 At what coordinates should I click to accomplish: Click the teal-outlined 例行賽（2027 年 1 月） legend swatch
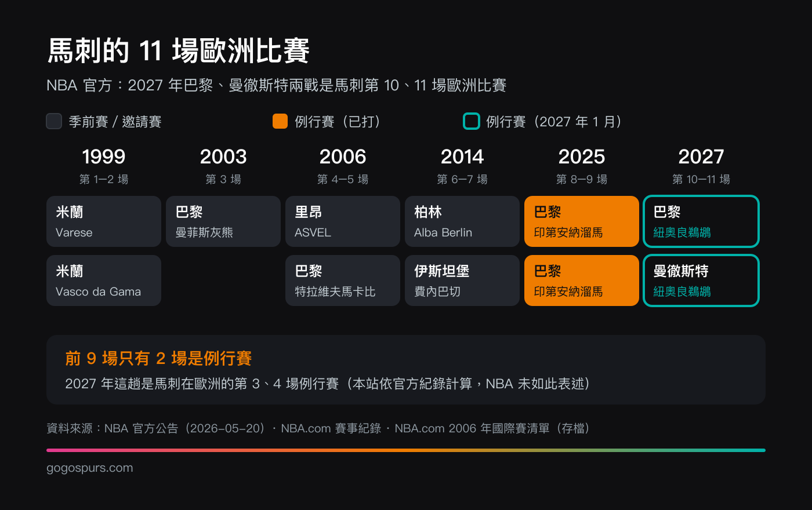tap(472, 121)
